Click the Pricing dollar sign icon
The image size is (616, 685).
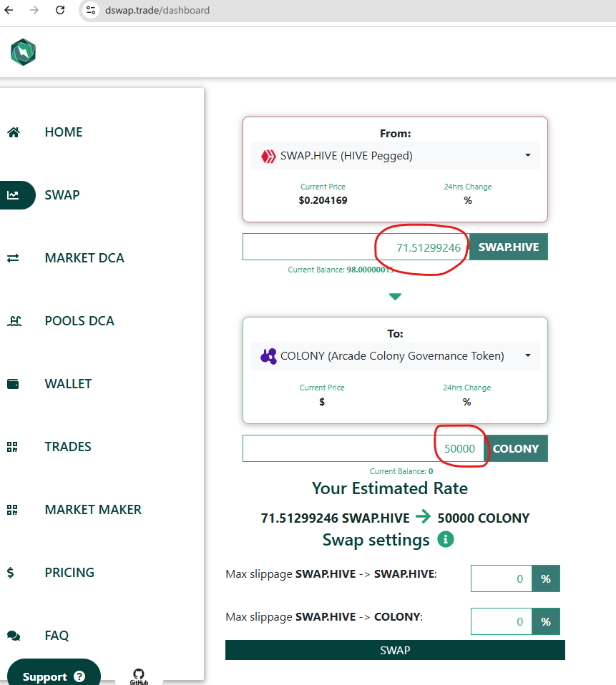click(x=11, y=573)
